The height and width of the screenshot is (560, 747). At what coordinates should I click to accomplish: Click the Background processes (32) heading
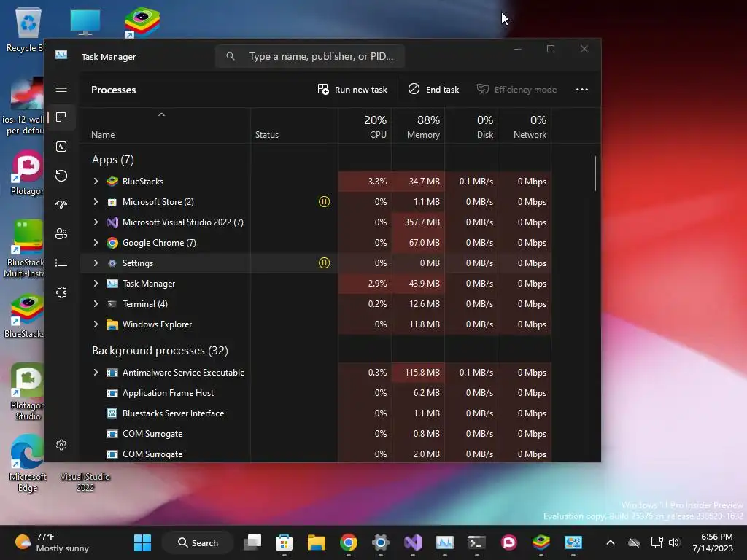[x=160, y=351]
